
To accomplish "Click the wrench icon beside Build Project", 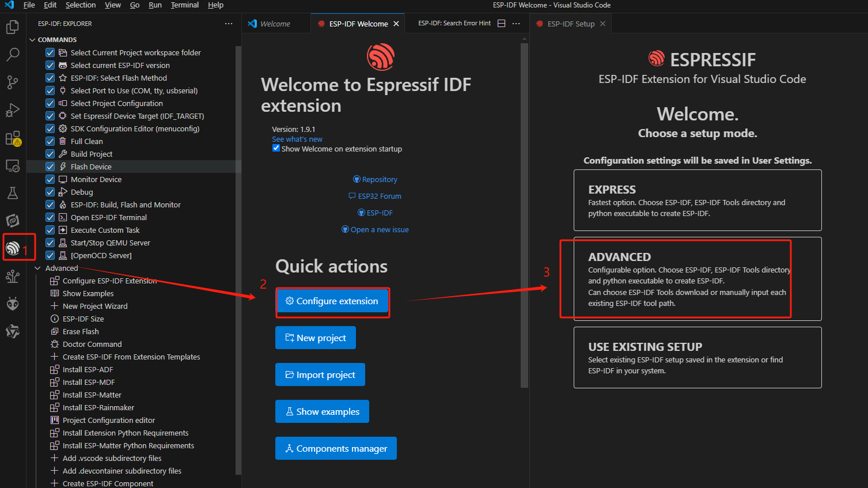I will (x=63, y=154).
